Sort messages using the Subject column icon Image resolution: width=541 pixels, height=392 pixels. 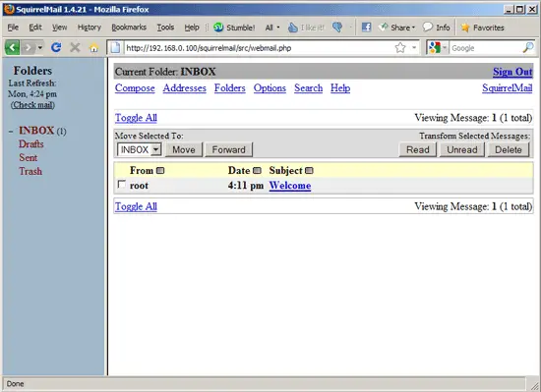coord(309,171)
